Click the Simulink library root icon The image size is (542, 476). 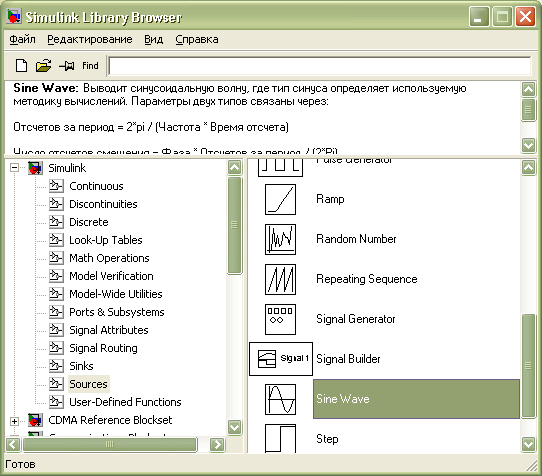(x=35, y=168)
